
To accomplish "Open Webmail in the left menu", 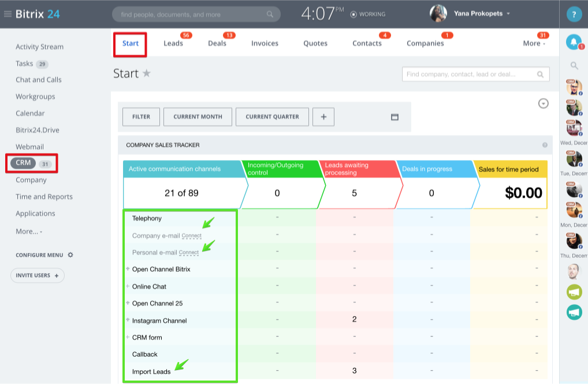I will tap(29, 147).
